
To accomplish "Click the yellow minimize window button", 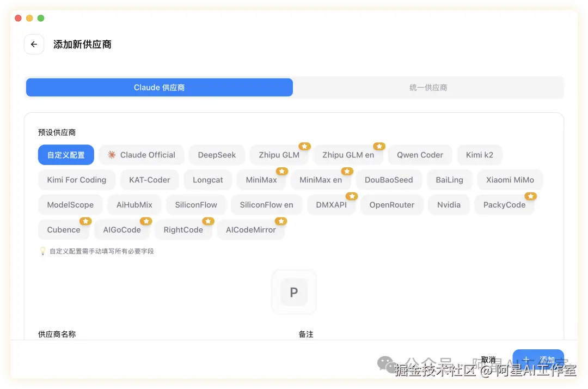I will pyautogui.click(x=29, y=18).
